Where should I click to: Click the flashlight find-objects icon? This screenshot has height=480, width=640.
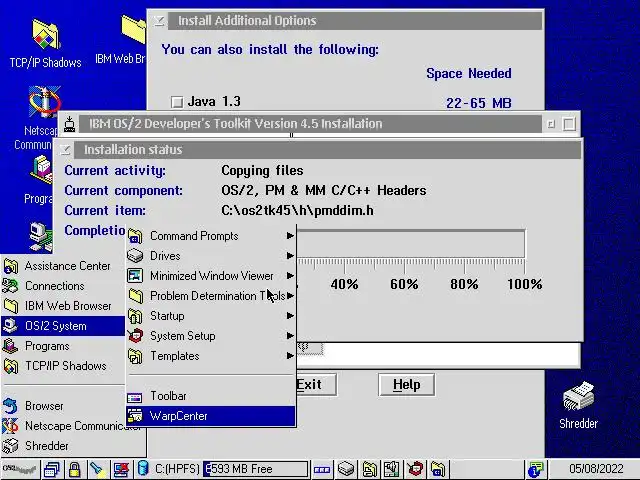point(97,469)
